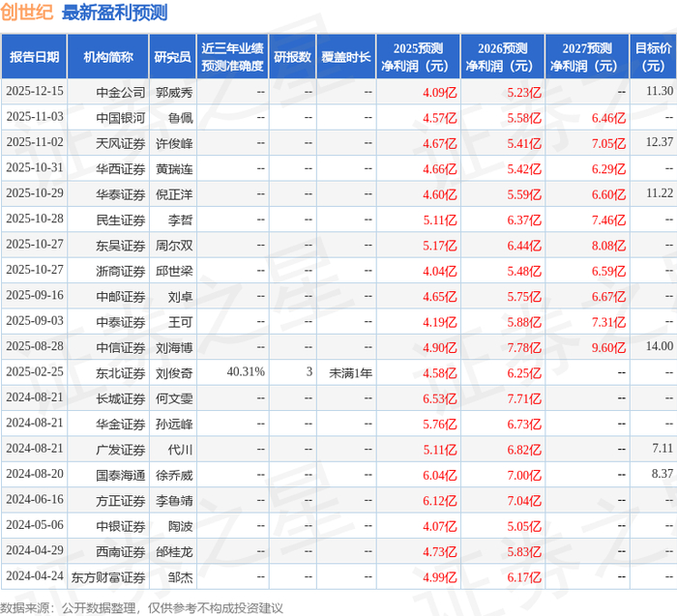Select the 研究员 column header
The image size is (677, 616).
pyautogui.click(x=173, y=56)
